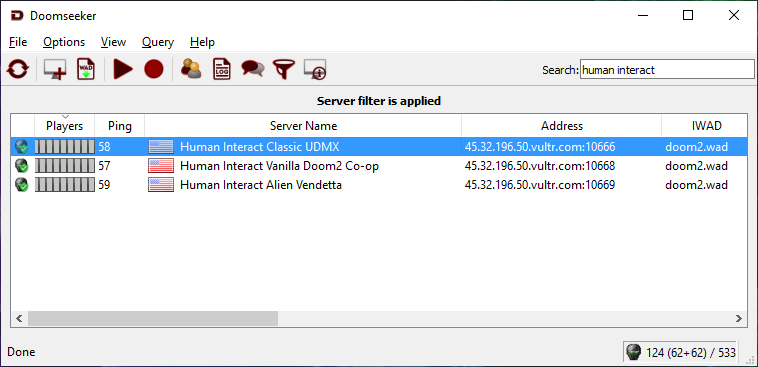Click address ending in :10666
Image resolution: width=758 pixels, height=367 pixels.
pos(540,147)
